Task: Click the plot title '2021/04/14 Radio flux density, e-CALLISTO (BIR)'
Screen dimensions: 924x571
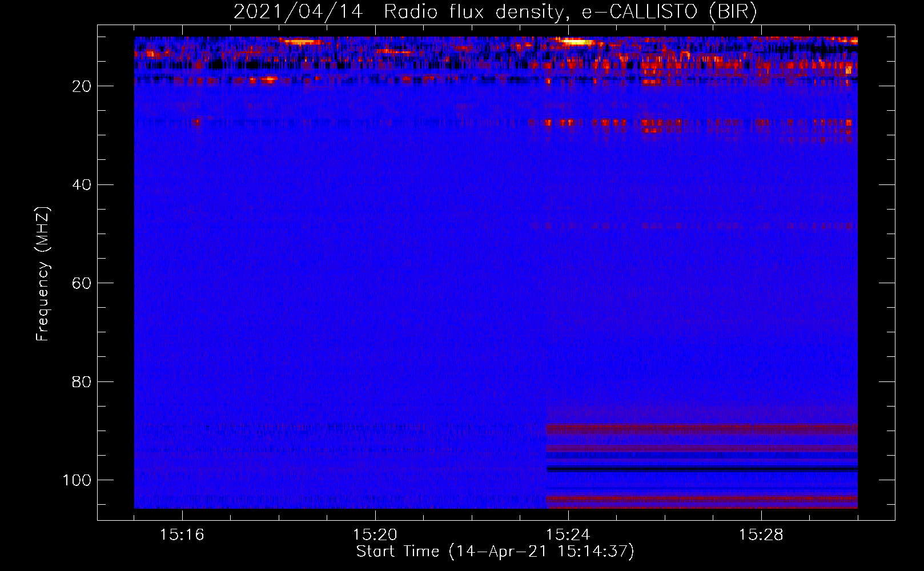Action: pos(495,12)
